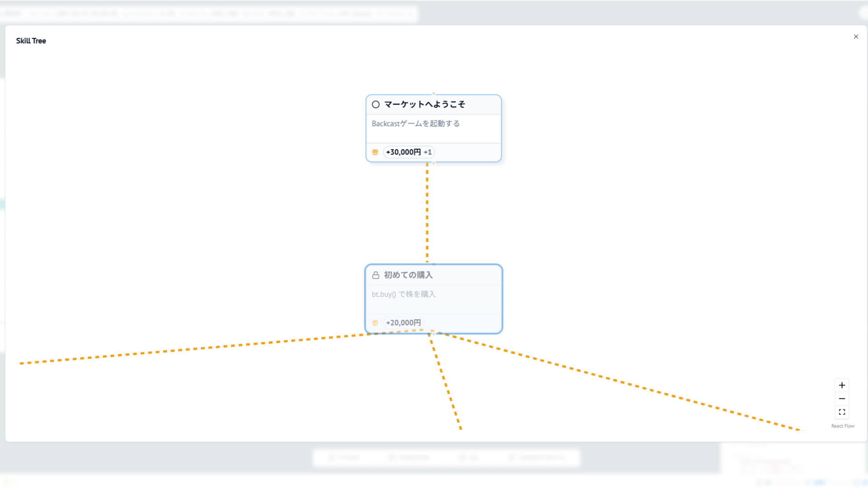Click the +1 counter beside the 30,000円 reward
This screenshot has height=488, width=868.
tap(428, 152)
